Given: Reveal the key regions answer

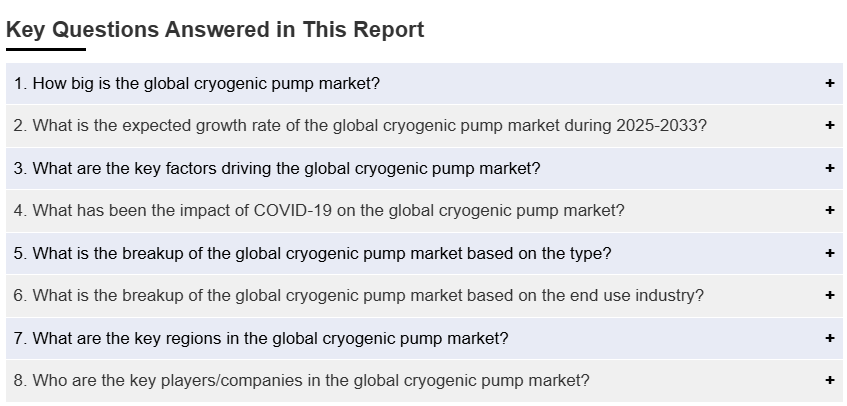Looking at the screenshot, I should click(261, 338).
